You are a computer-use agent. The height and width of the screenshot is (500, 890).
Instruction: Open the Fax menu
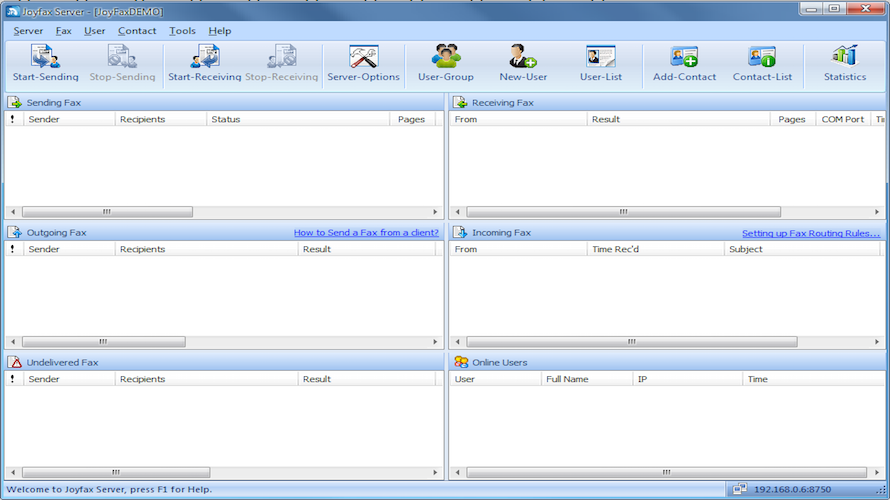coord(64,31)
